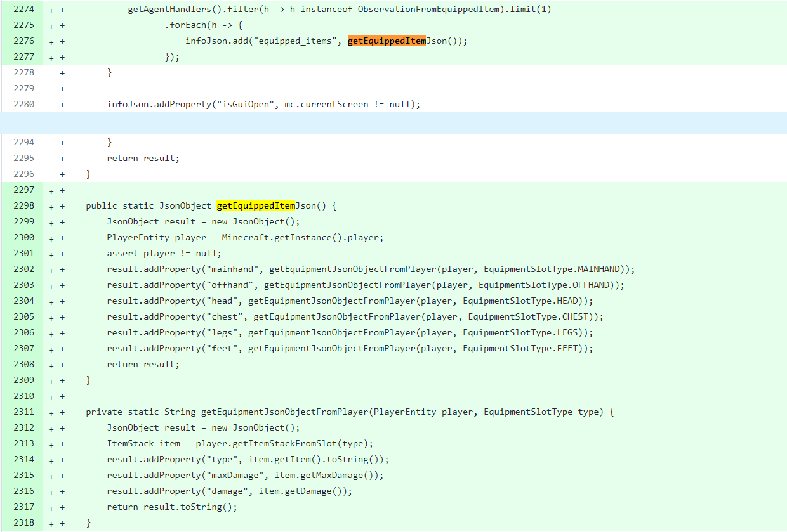The image size is (787, 532).
Task: Click 'private static String' on line 2311
Action: coord(141,412)
